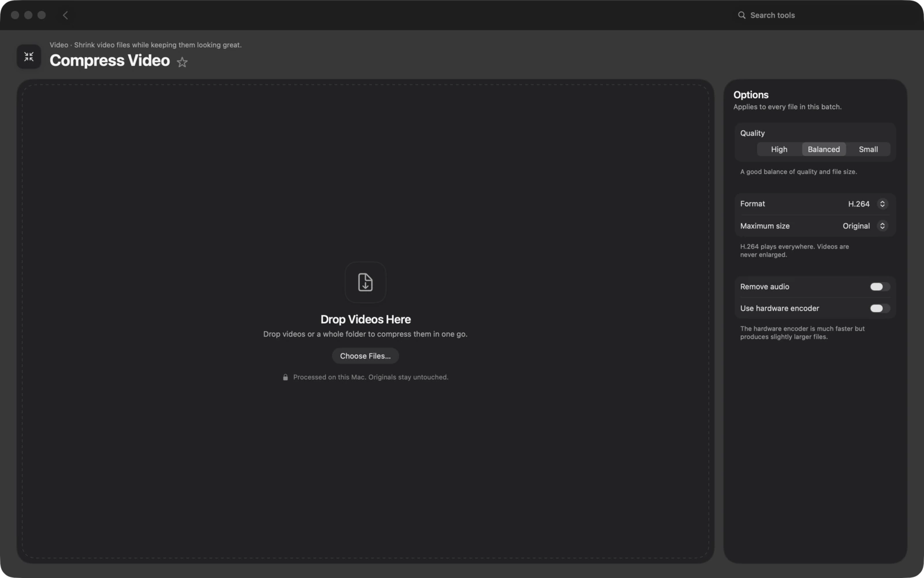Click the hardware encoder description text
The image size is (924, 578).
click(803, 333)
